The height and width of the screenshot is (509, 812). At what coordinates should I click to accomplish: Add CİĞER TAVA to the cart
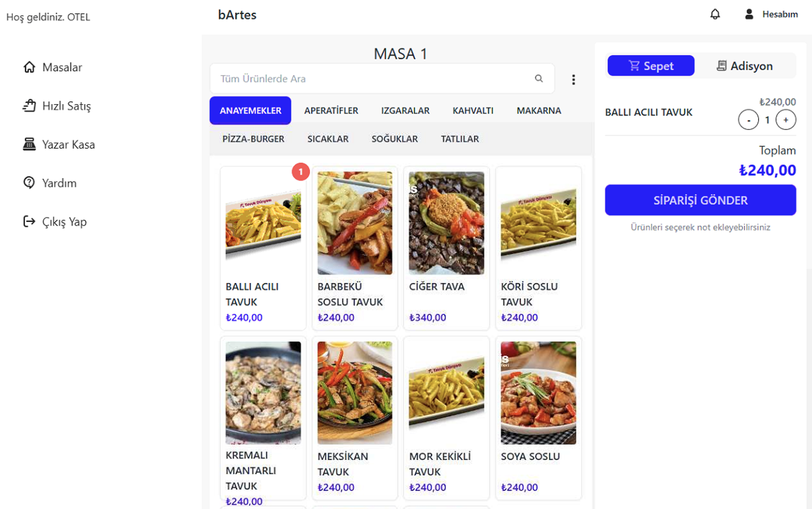point(446,248)
